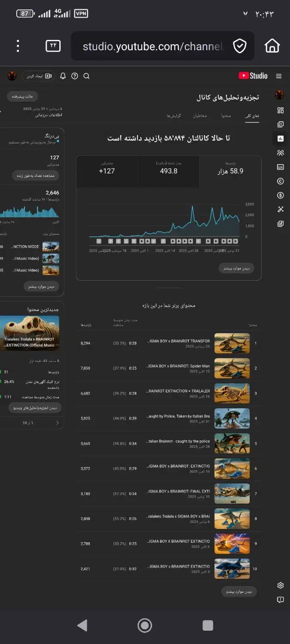This screenshot has width=290, height=644.
Task: Click the notifications bell icon
Action: (x=63, y=76)
